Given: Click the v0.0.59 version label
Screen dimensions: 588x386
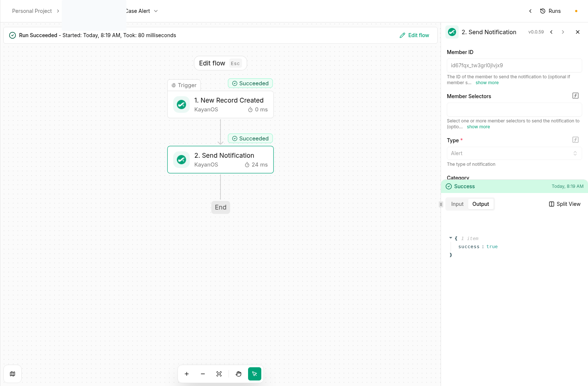Looking at the screenshot, I should (536, 32).
